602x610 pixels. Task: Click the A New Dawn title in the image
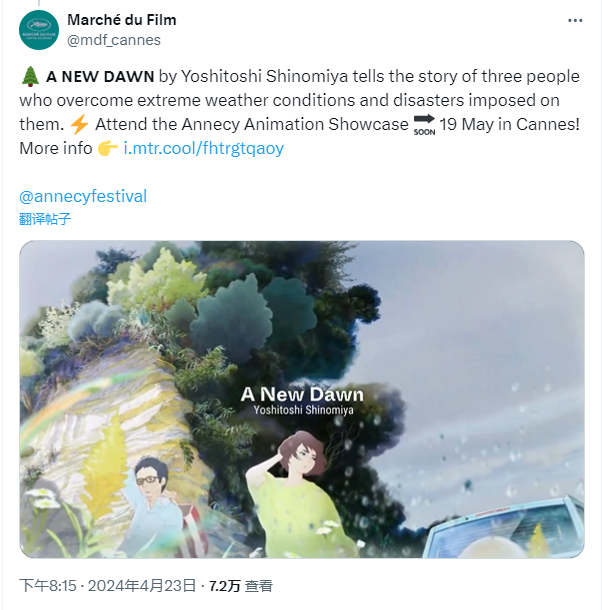[302, 394]
